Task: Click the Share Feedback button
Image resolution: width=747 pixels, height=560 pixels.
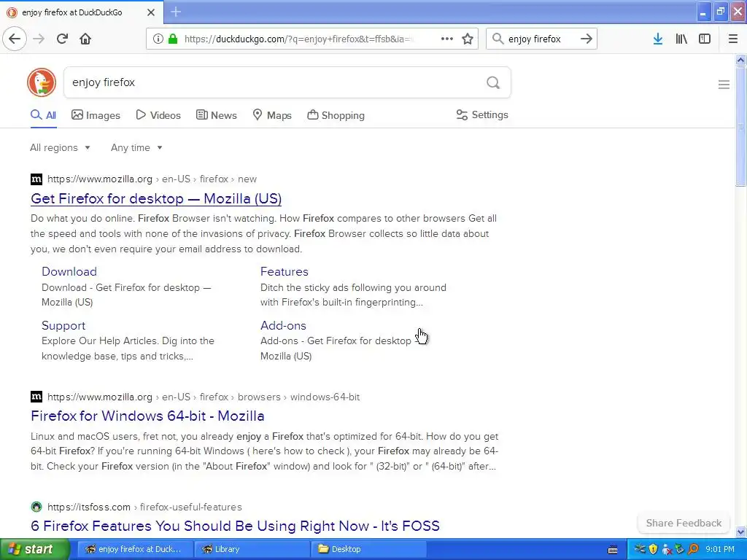Action: pyautogui.click(x=684, y=524)
